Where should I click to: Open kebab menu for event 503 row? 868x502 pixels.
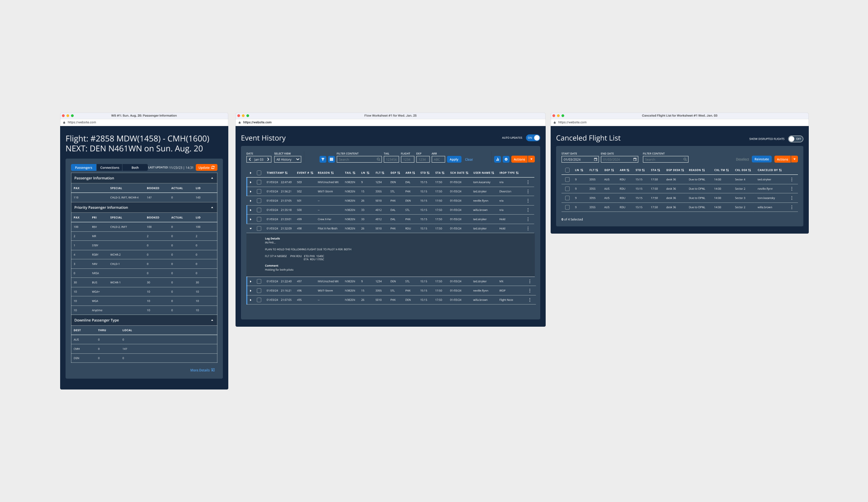[528, 183]
